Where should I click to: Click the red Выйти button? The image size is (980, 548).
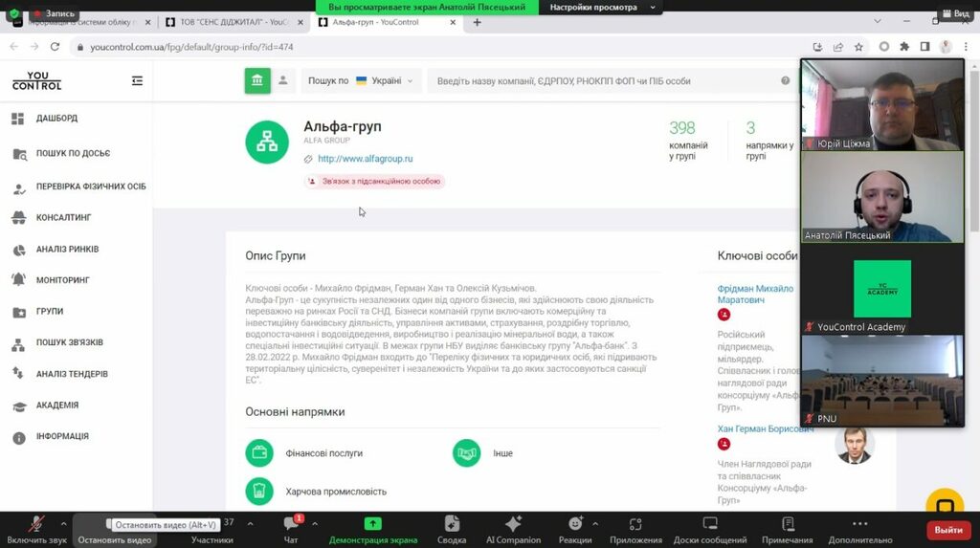(x=947, y=530)
